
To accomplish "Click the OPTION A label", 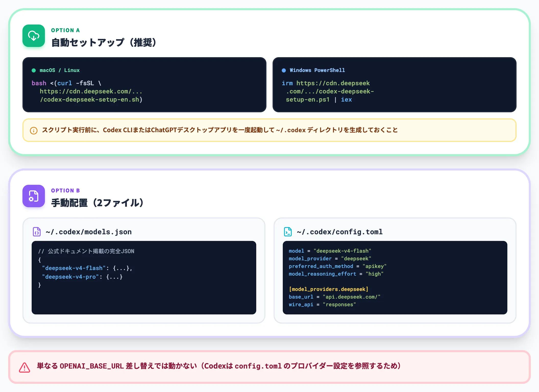I will [65, 30].
